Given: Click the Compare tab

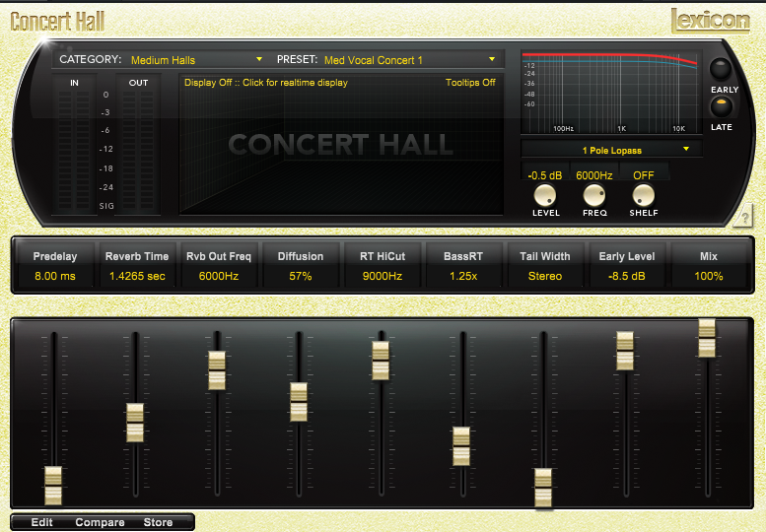Looking at the screenshot, I should [100, 522].
